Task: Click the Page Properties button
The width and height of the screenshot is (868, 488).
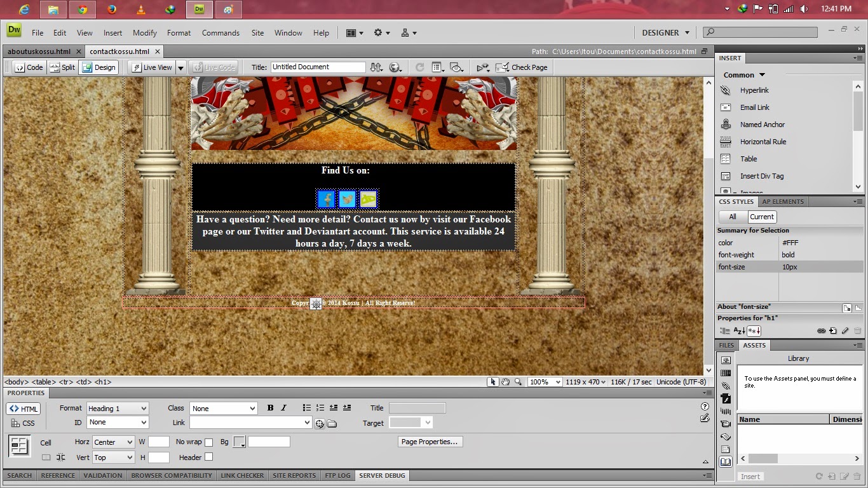Action: pyautogui.click(x=430, y=442)
